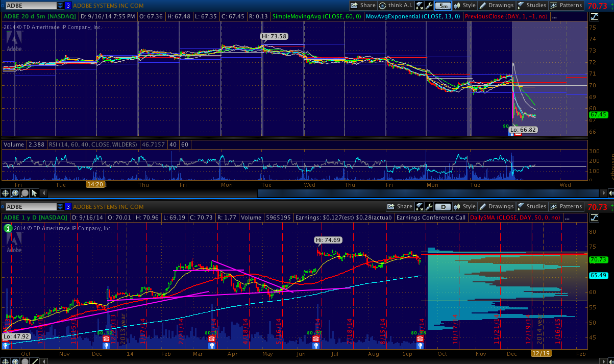Open chart settings wrench in lower toolbar

coord(429,207)
